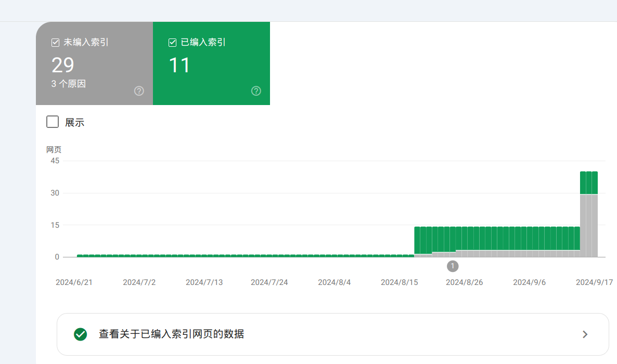Click gray portion of the tallest rightmost bars
Image resolution: width=617 pixels, height=364 pixels.
click(589, 226)
